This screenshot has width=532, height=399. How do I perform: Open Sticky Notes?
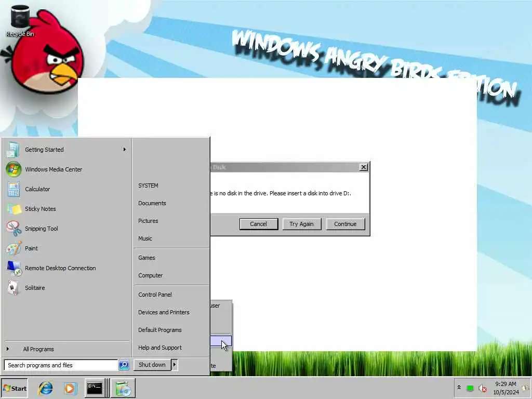[x=66, y=209]
